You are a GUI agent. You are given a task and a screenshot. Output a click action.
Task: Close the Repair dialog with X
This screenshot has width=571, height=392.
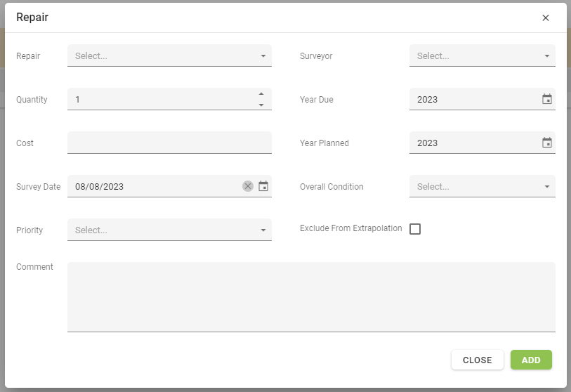coord(546,18)
